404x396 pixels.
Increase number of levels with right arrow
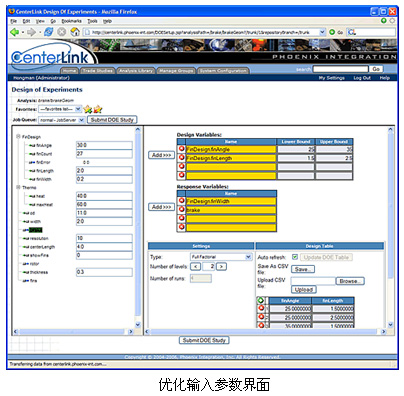221,266
